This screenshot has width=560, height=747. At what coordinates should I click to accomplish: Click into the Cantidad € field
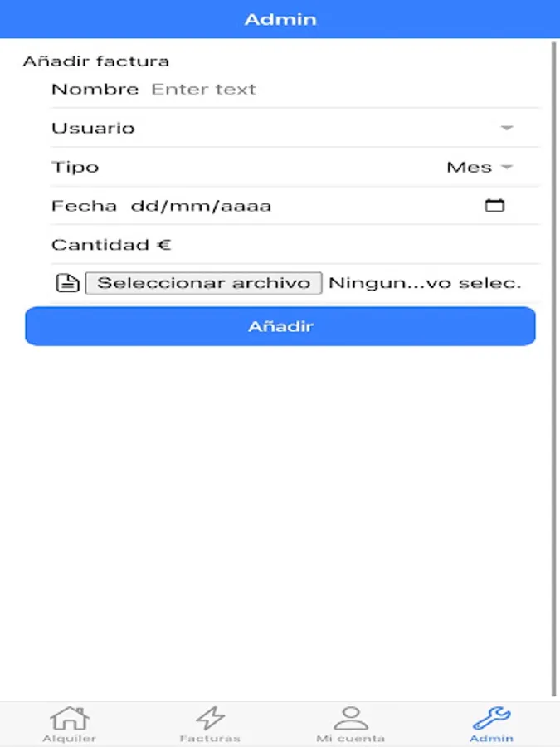click(x=348, y=245)
